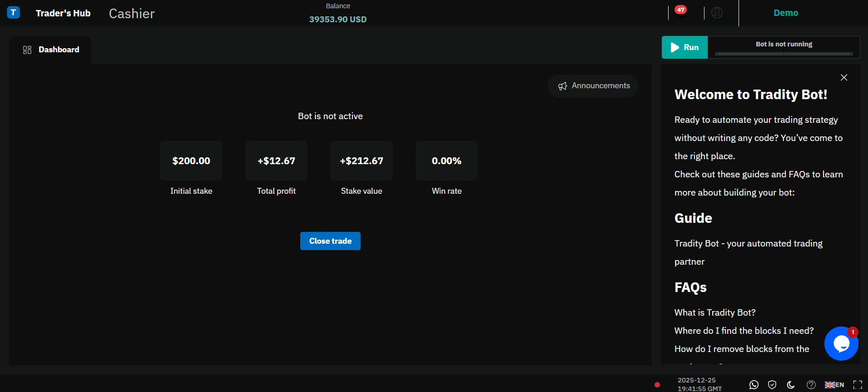This screenshot has height=392, width=868.
Task: Open the EN language selector
Action: pyautogui.click(x=834, y=385)
